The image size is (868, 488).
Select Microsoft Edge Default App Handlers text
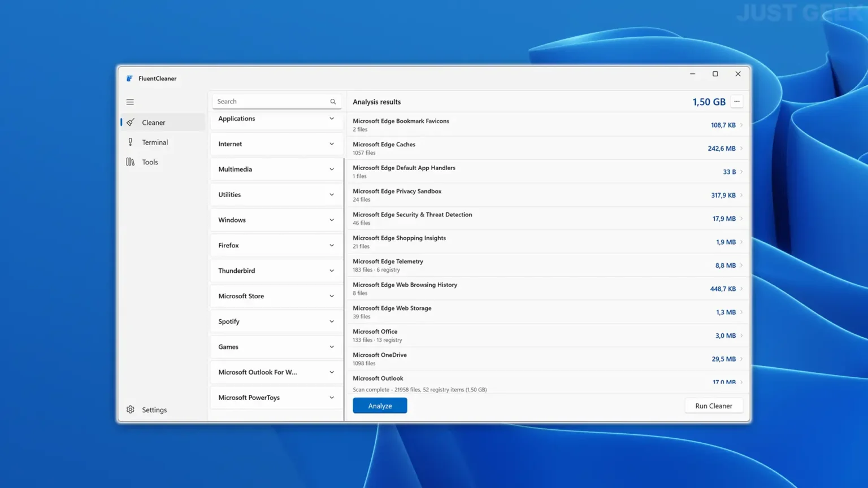tap(403, 168)
